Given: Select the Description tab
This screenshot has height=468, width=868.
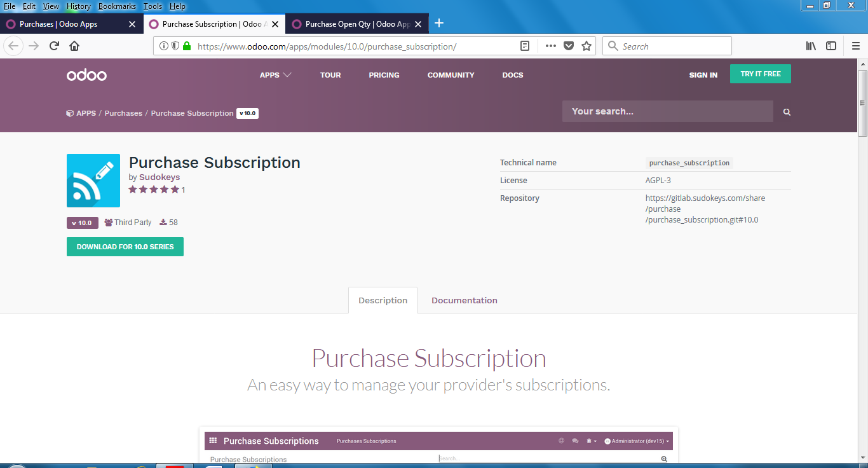Looking at the screenshot, I should pyautogui.click(x=383, y=300).
